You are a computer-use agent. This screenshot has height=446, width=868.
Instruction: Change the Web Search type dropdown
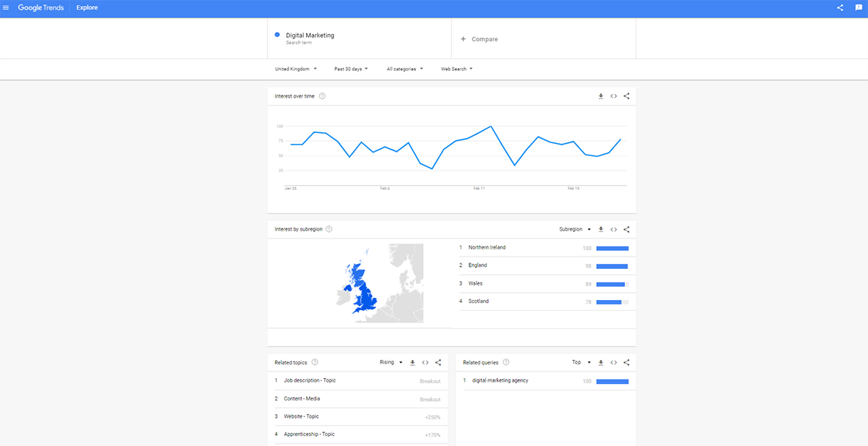click(456, 69)
